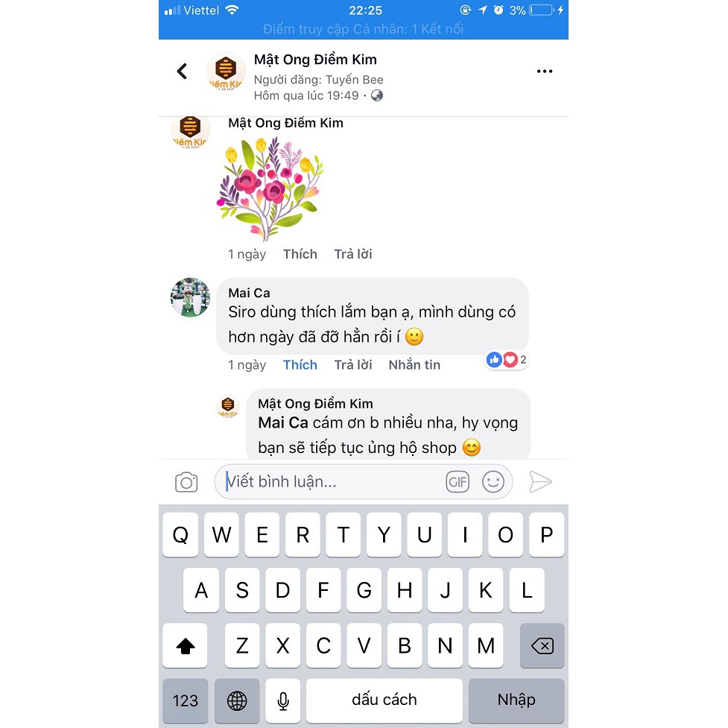Screen dimensions: 728x728
Task: Tap the microphone dictation key
Action: 282,700
